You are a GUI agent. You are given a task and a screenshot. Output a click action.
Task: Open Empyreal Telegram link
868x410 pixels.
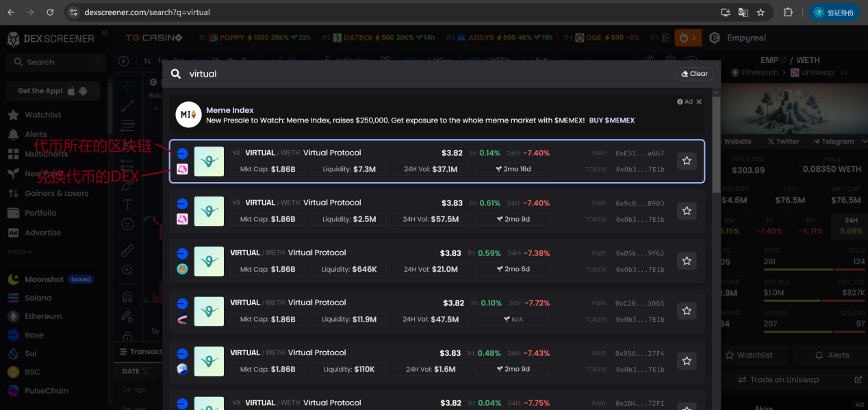[x=834, y=142]
